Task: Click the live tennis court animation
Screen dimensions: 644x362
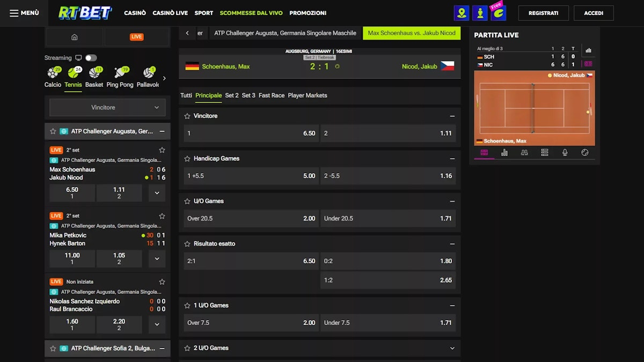Action: [535, 108]
